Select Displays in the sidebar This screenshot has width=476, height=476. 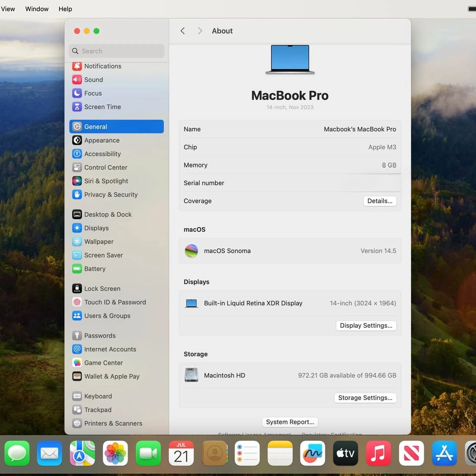[116, 228]
